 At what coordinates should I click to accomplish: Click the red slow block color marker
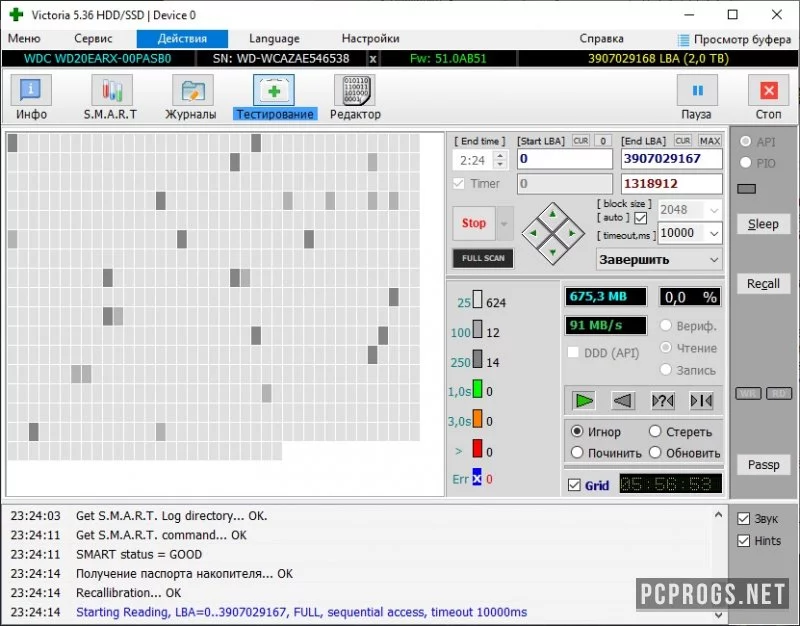pos(477,448)
